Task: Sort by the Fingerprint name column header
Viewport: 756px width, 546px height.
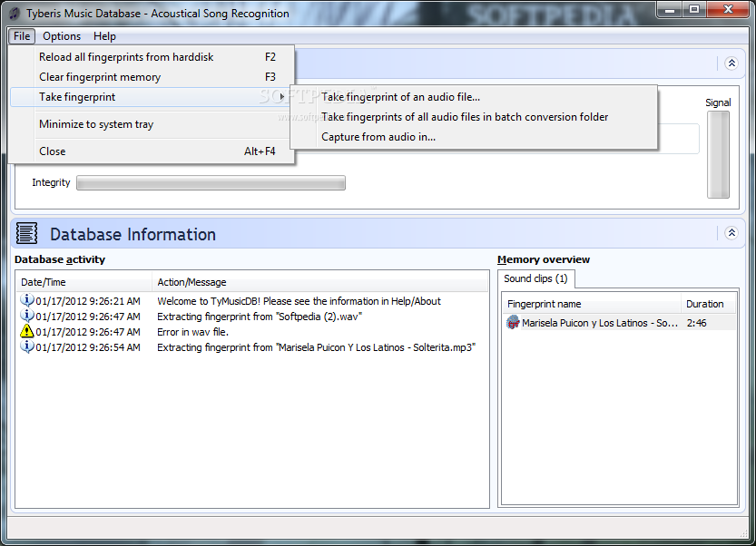Action: [x=592, y=304]
